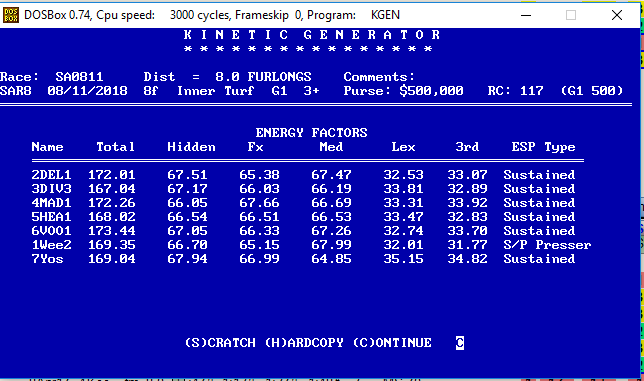Click the ENERGY FACTORS heading
This screenshot has height=381, width=644.
(311, 133)
